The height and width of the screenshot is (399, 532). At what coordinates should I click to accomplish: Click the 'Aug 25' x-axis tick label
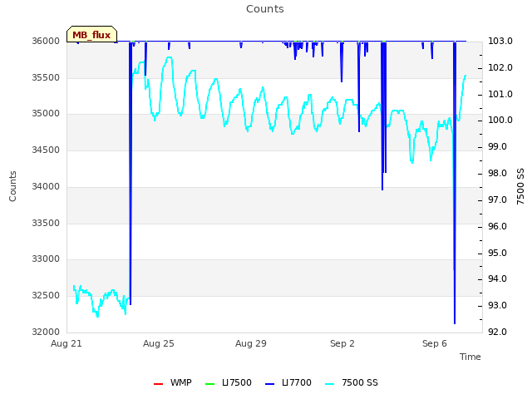(x=159, y=343)
